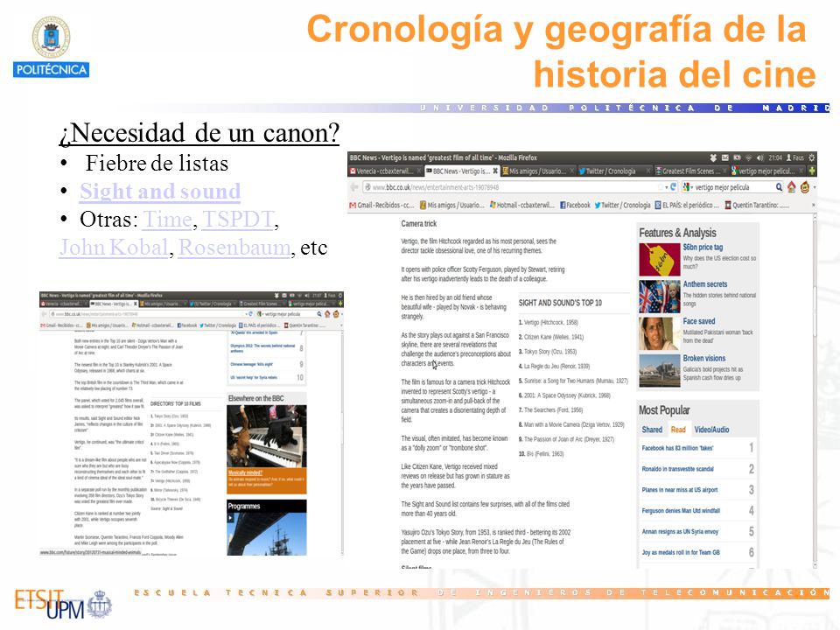Close the BBC News tab in large window
840x630 pixels.
[495, 171]
